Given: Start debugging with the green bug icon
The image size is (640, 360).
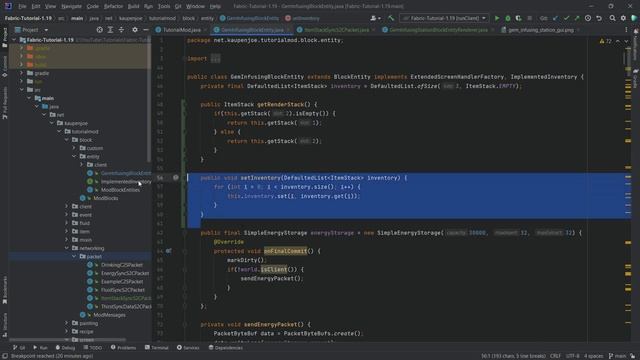Looking at the screenshot, I should [x=508, y=18].
